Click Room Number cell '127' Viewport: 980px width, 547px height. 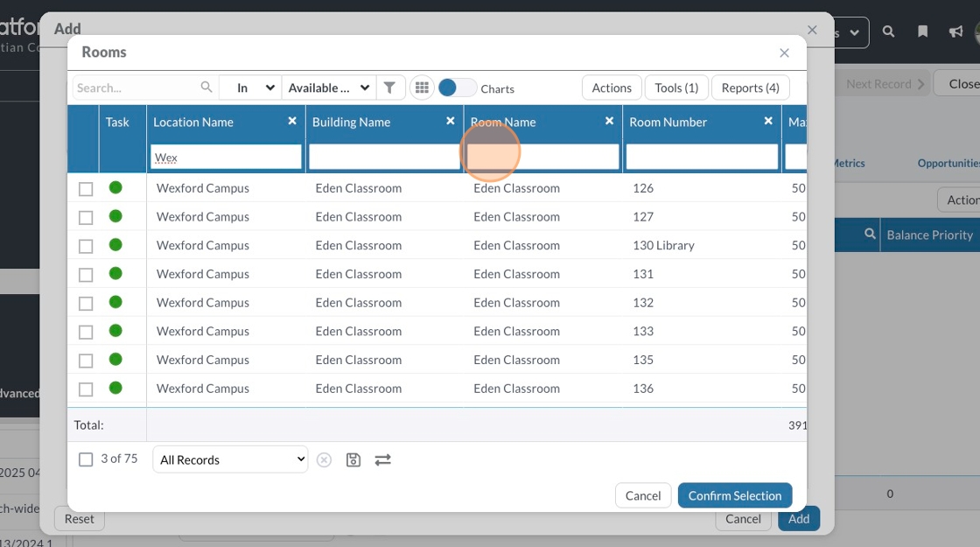point(643,217)
